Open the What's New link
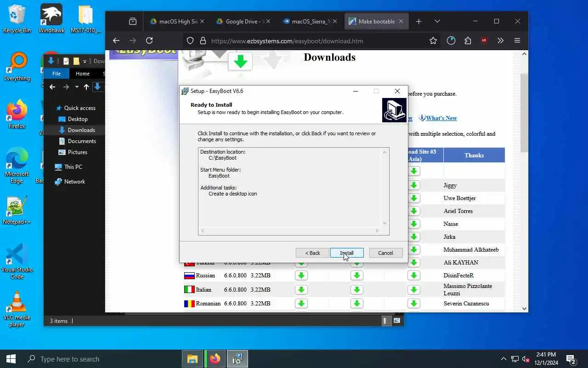Viewport: 588px width, 368px height. coord(441,118)
